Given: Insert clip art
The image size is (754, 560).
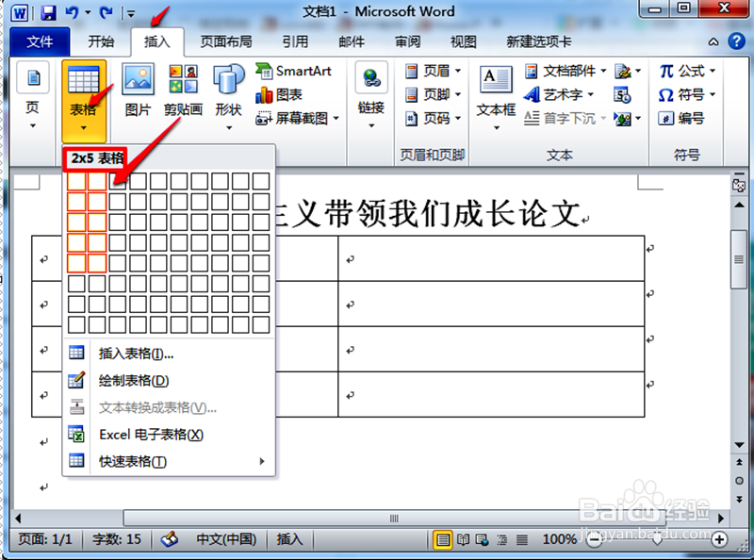Looking at the screenshot, I should (183, 85).
